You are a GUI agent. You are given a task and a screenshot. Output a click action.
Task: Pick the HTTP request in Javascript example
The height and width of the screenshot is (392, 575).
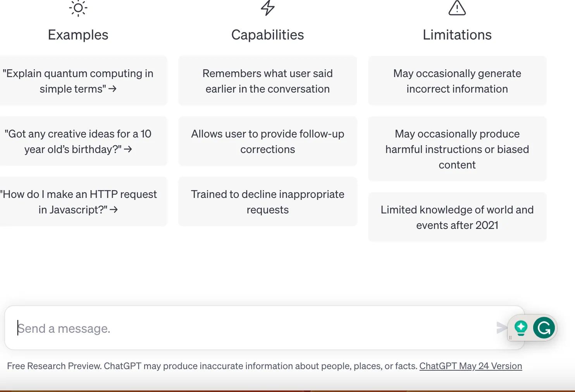pos(78,202)
